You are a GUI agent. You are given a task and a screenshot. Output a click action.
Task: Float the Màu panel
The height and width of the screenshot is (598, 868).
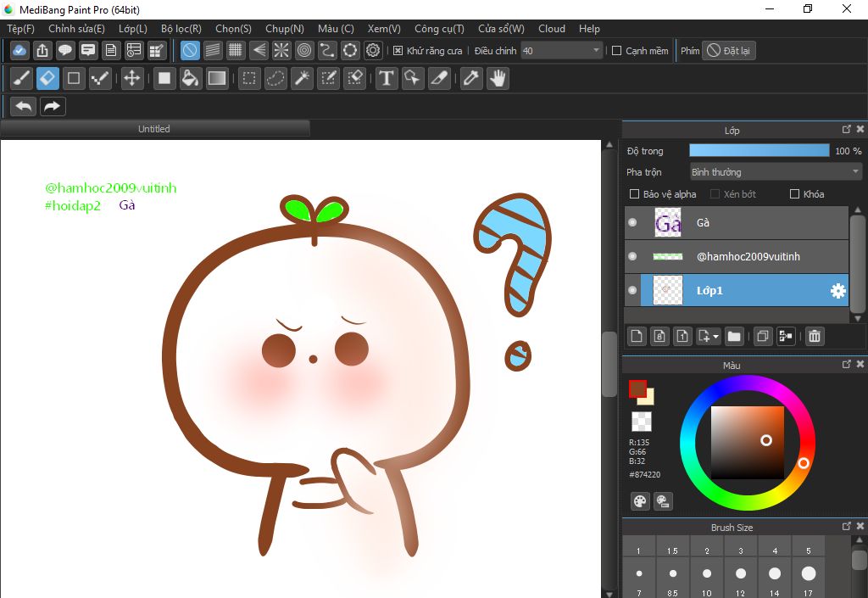(847, 364)
